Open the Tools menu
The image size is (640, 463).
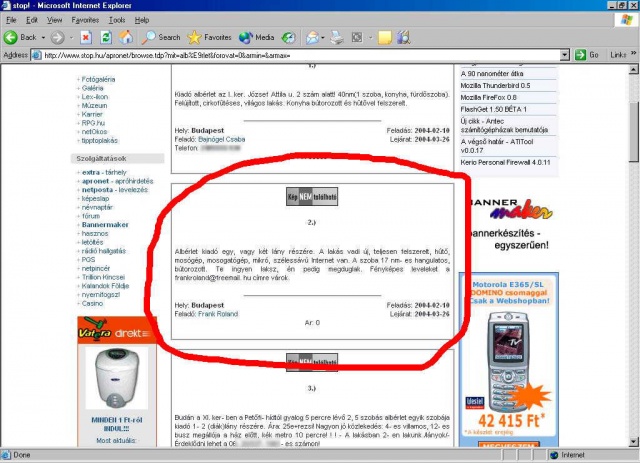tap(117, 19)
